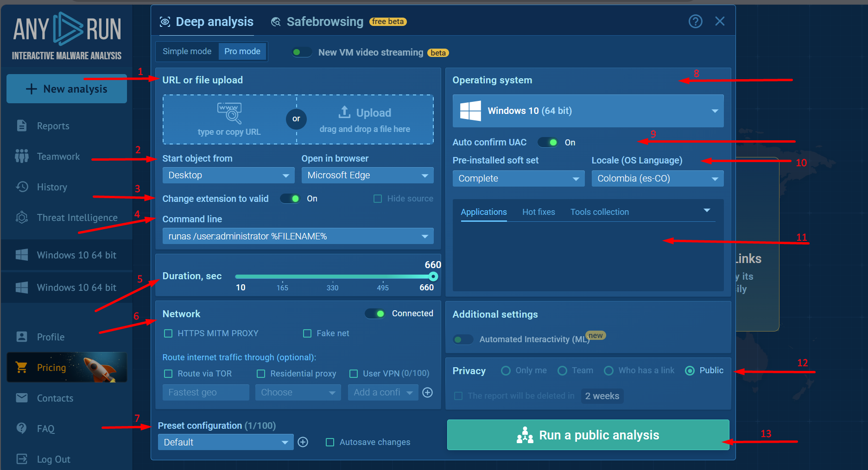The width and height of the screenshot is (868, 470).
Task: Click the Log Out icon
Action: pyautogui.click(x=22, y=459)
